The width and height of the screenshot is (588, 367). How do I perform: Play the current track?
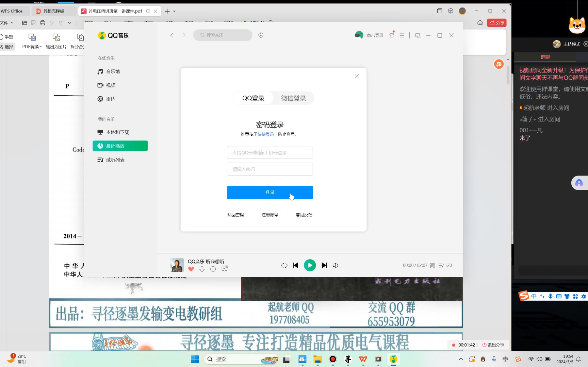(310, 265)
